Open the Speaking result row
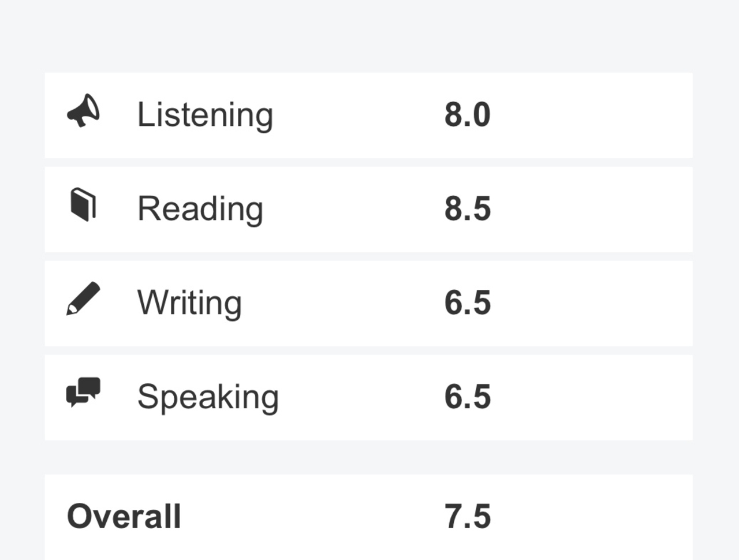The height and width of the screenshot is (560, 739). click(x=368, y=397)
